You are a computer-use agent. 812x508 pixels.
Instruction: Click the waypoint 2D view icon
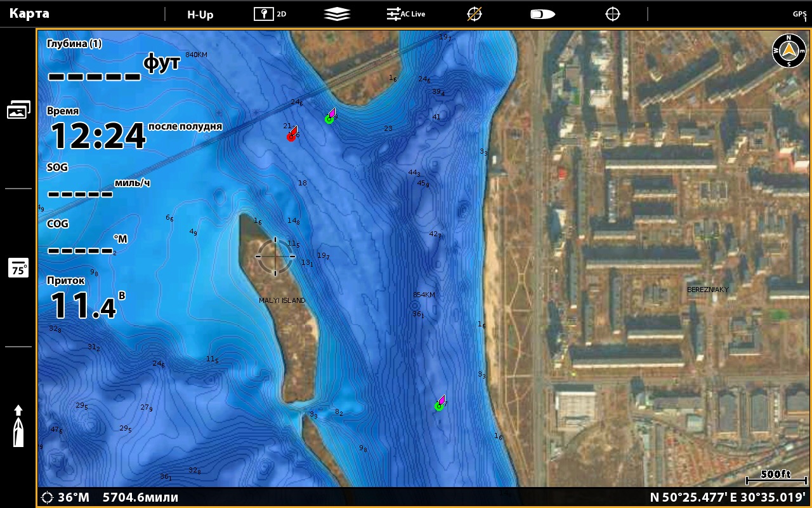point(270,14)
